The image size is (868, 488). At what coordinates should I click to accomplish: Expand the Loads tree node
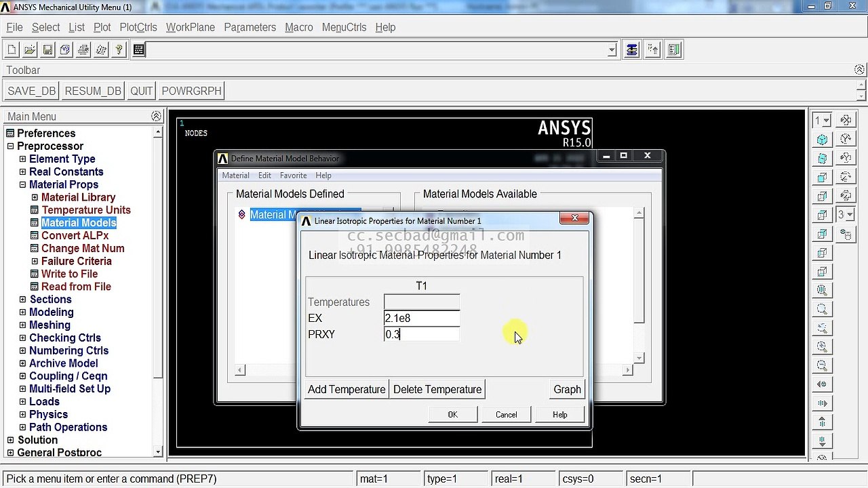click(22, 401)
